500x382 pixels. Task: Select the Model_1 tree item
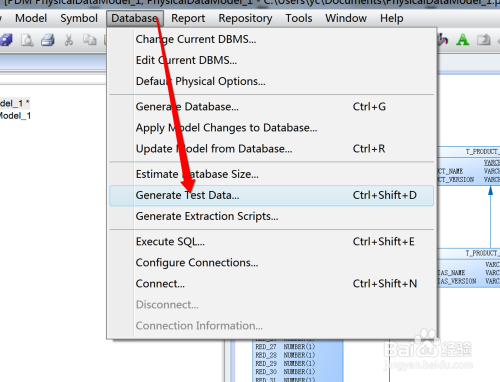click(x=15, y=116)
